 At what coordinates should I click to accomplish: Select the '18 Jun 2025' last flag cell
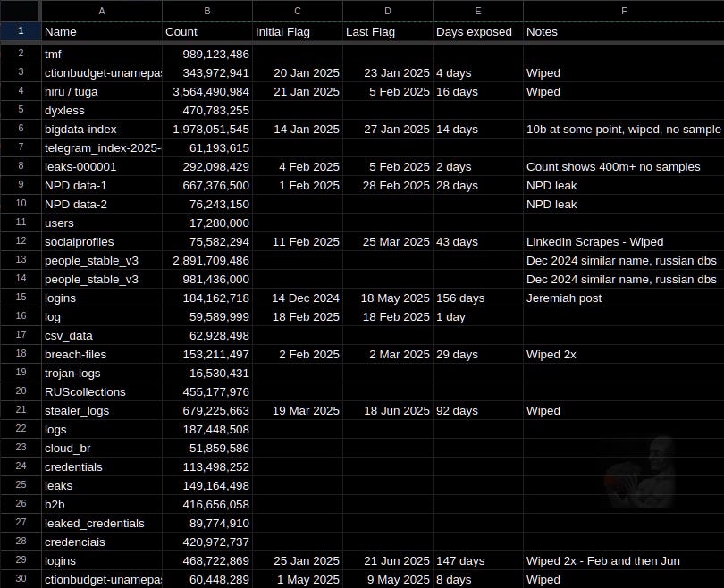[388, 411]
